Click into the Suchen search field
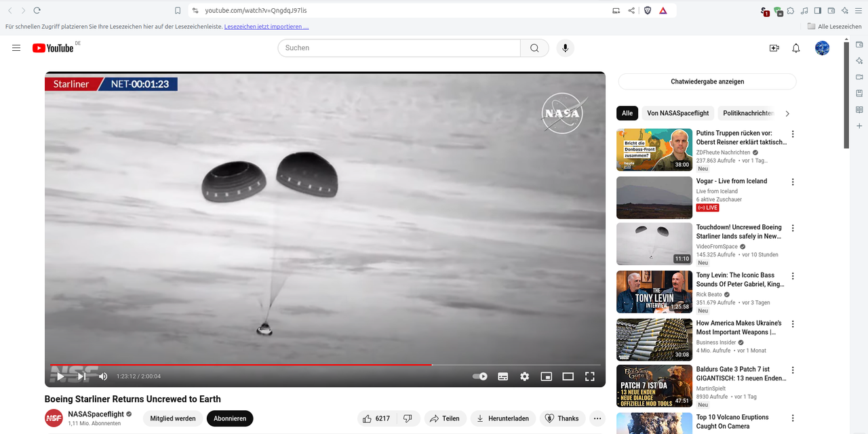The height and width of the screenshot is (434, 868). point(399,47)
